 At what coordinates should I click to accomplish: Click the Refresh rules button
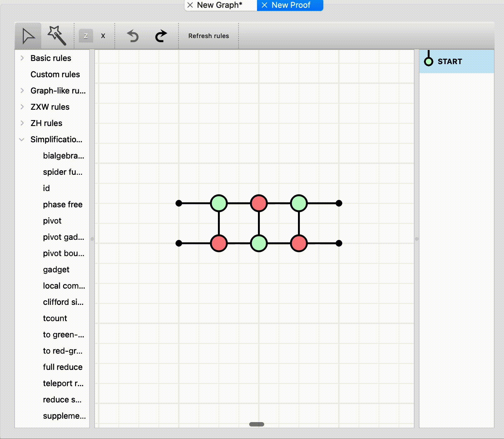click(209, 36)
